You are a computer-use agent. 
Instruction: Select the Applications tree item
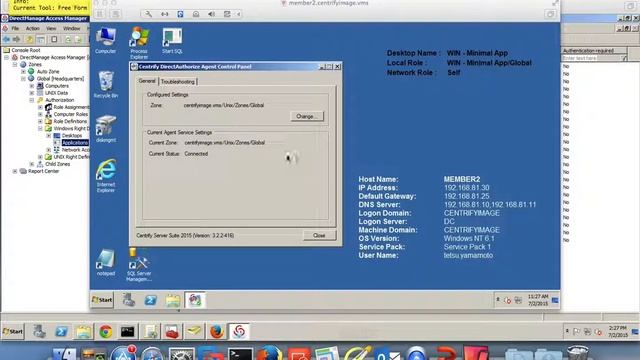coord(75,143)
